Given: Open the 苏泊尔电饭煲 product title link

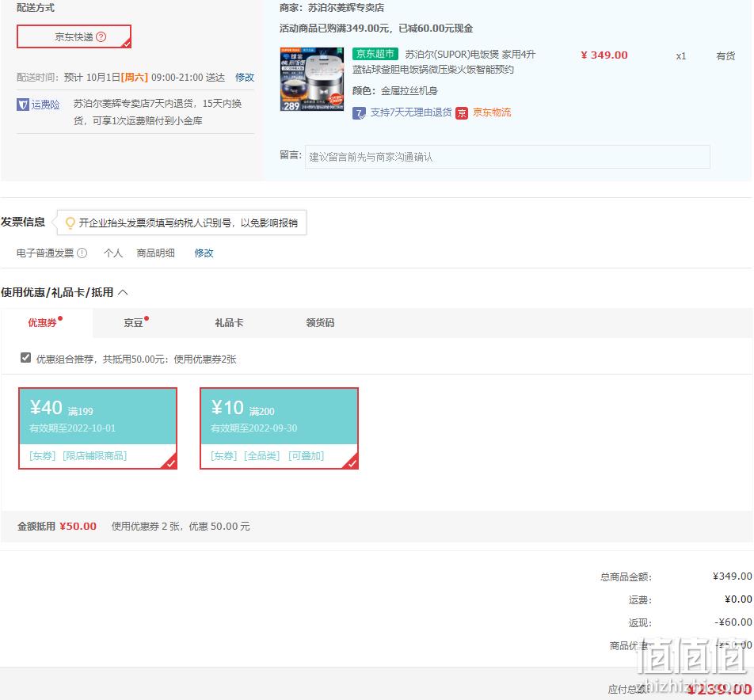Looking at the screenshot, I should coord(444,62).
